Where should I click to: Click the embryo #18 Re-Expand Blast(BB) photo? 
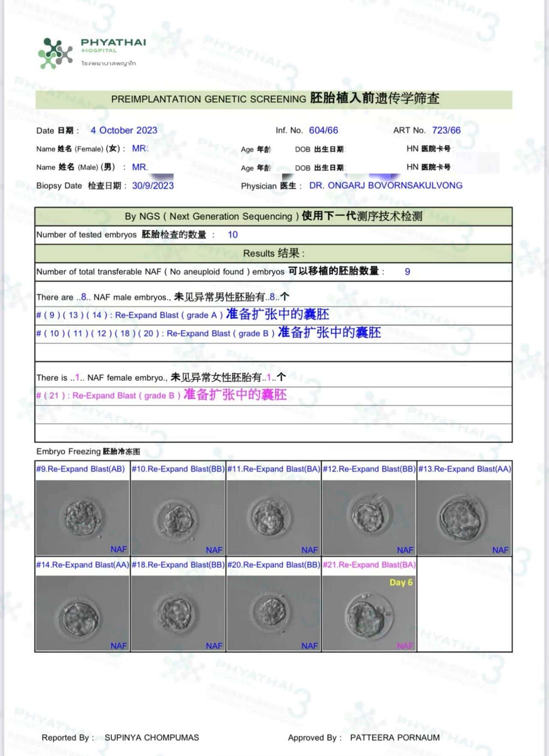tap(178, 613)
